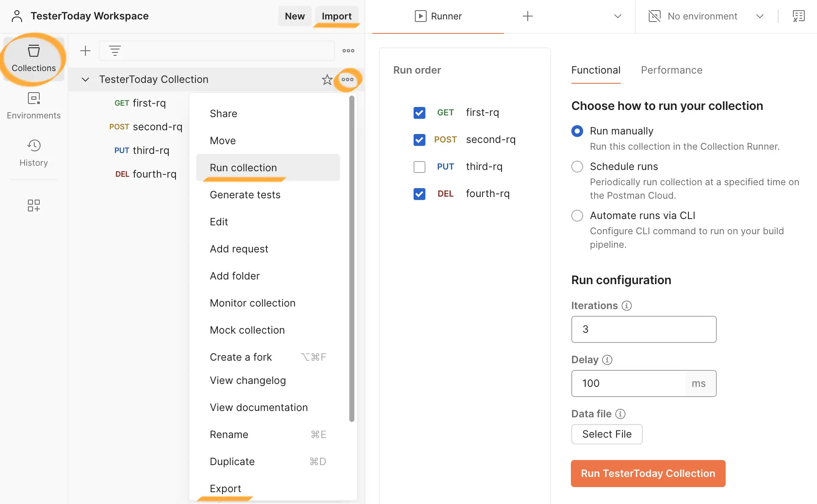817x504 pixels.
Task: Open the Environment quick look icon
Action: 799,16
